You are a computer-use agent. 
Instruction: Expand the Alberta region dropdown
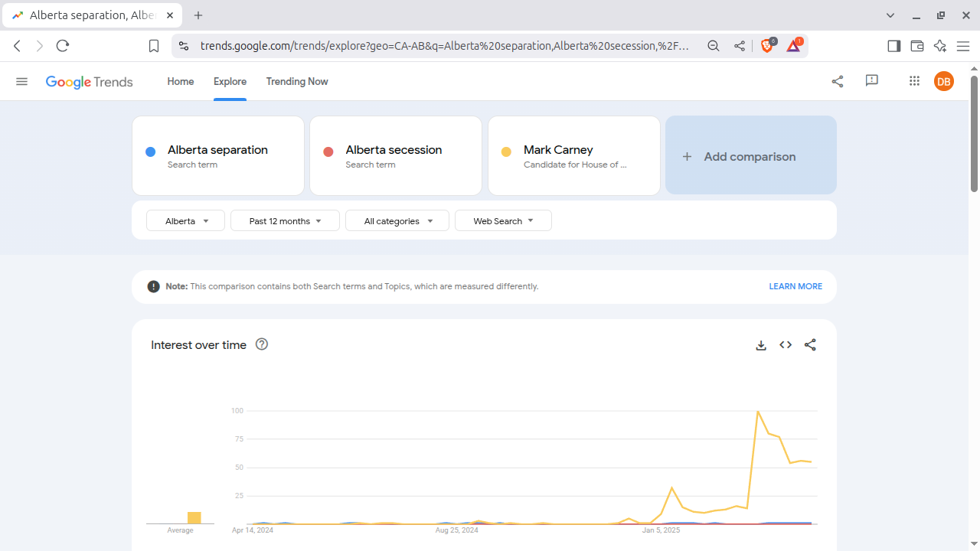click(185, 220)
